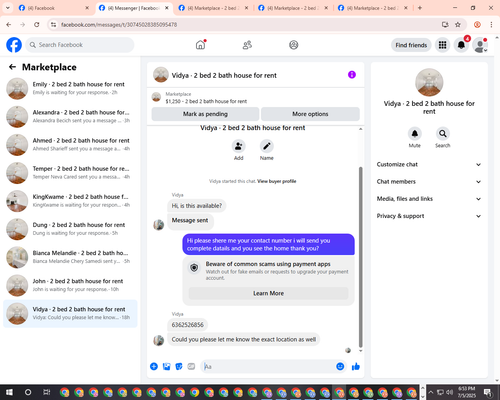Click the Mark as pending button
The width and height of the screenshot is (500, 400).
tap(205, 114)
